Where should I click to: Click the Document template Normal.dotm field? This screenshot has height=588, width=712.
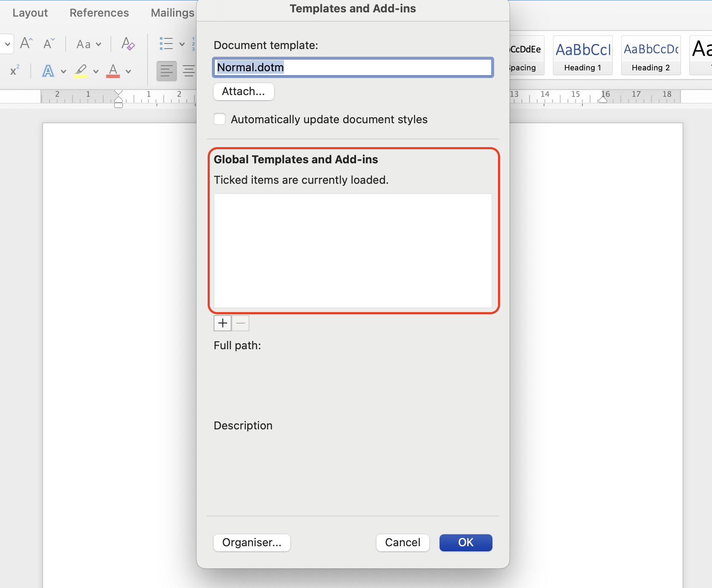click(x=353, y=67)
